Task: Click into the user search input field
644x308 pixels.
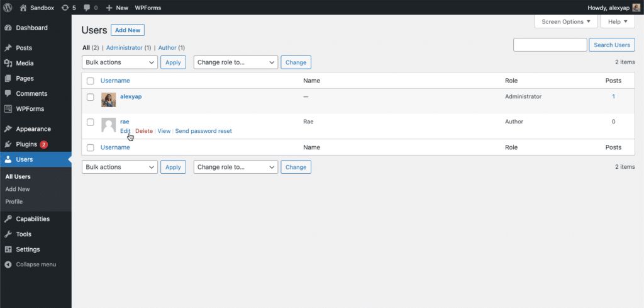Action: [x=550, y=45]
